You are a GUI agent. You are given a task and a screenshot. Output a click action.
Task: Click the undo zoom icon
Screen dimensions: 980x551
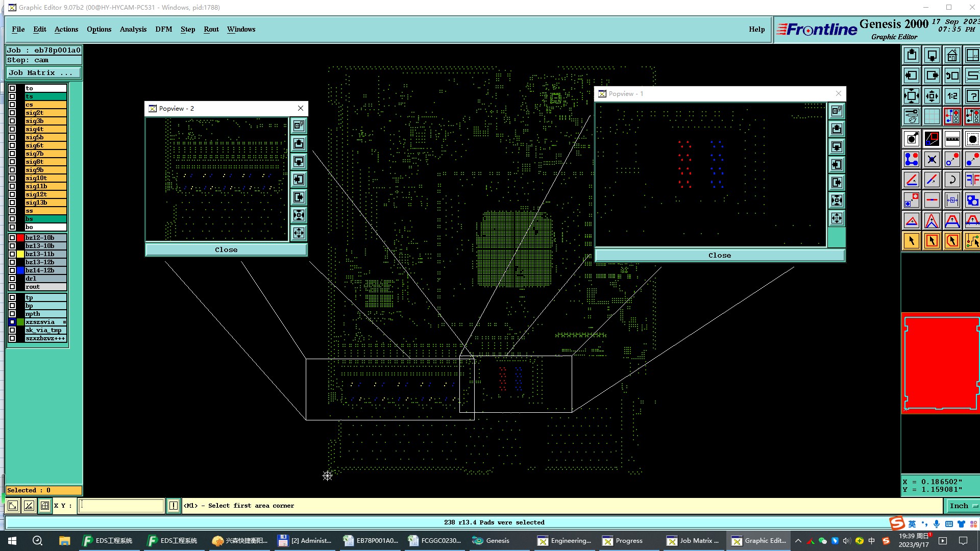952,76
